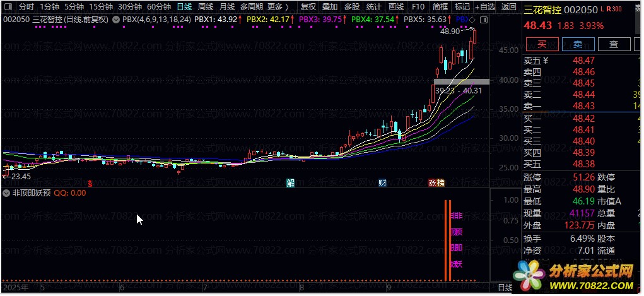The height and width of the screenshot is (296, 644).
Task: Click the gray 39.23 - 40.31 gap band
Action: [462, 82]
